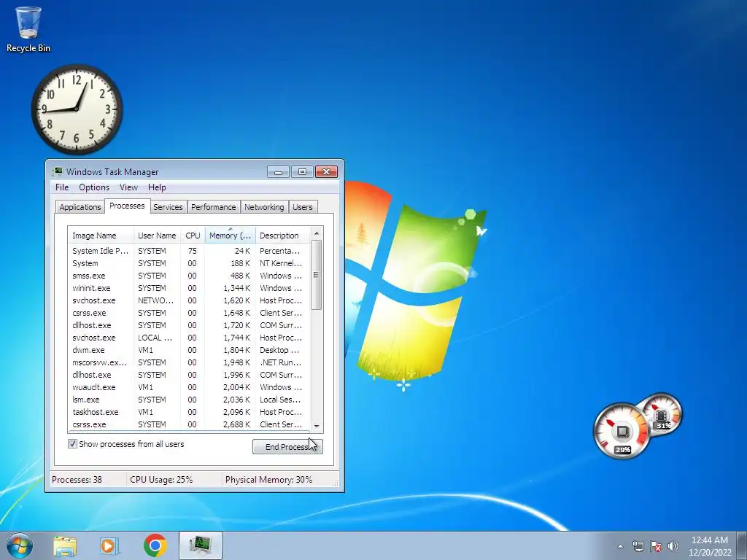Screen dimensions: 747x560
Task: Open the Windows Start orb
Action: tap(20, 545)
